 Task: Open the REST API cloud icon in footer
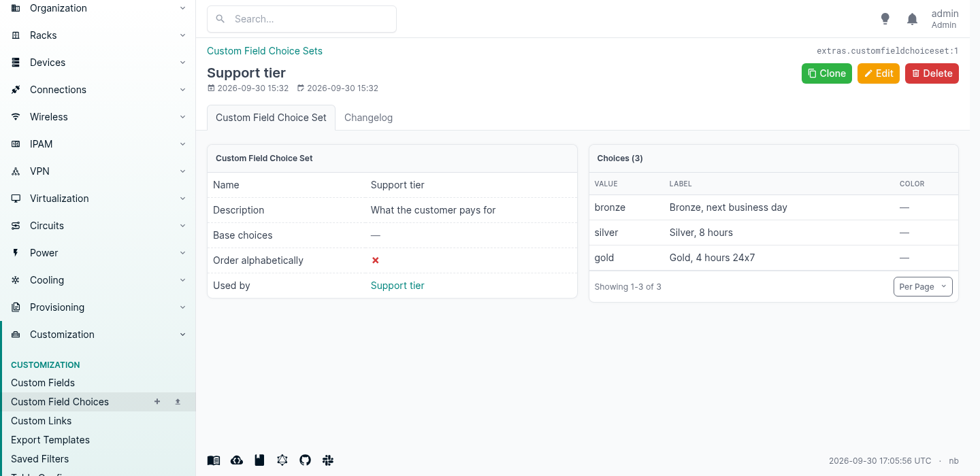(x=237, y=460)
